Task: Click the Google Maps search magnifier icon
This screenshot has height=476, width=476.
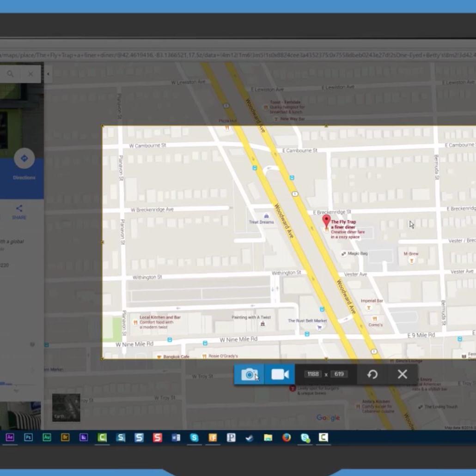Action: click(10, 74)
